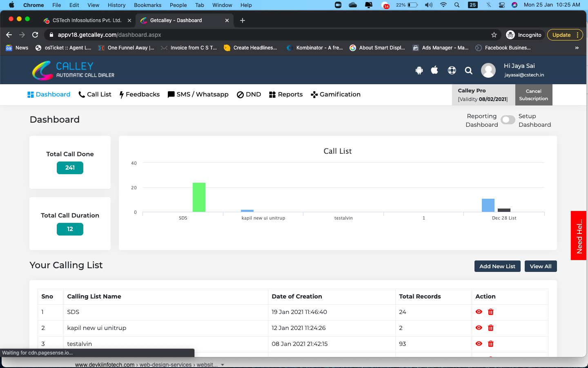
Task: Open the support lifebuoy icon
Action: tap(452, 70)
